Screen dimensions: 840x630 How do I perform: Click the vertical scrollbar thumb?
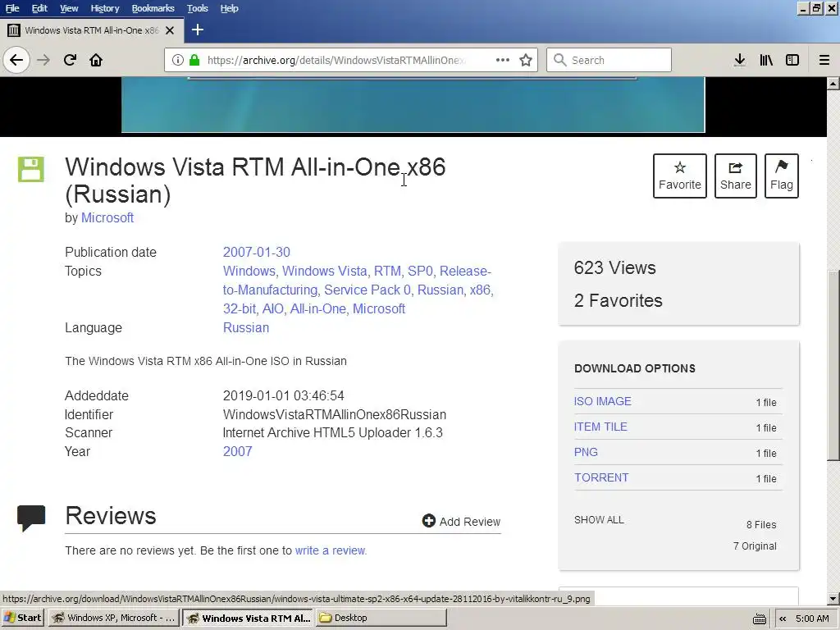(833, 364)
